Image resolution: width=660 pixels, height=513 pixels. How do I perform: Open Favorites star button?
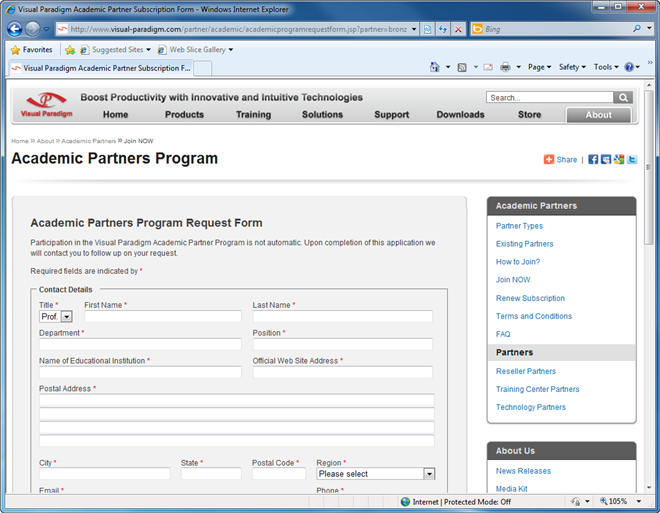pyautogui.click(x=32, y=50)
